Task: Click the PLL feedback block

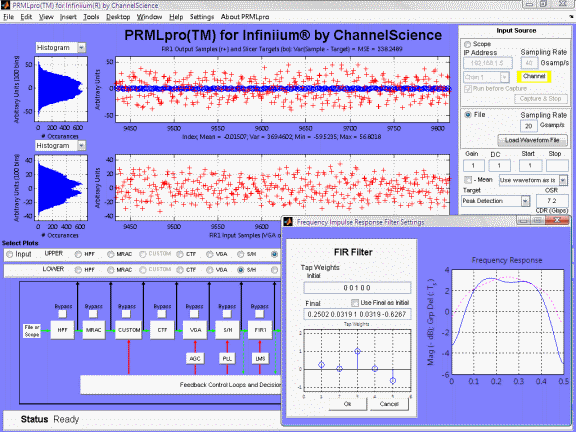Action: 227,359
